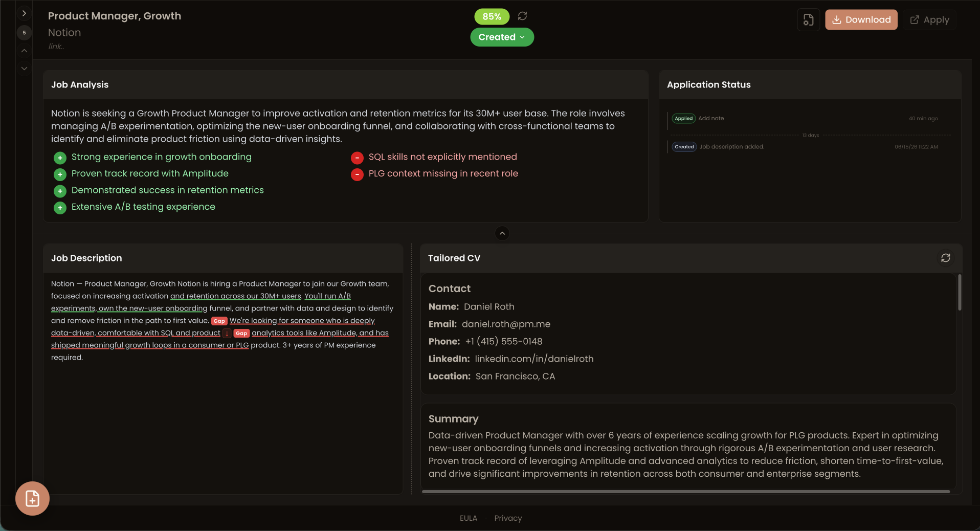This screenshot has width=980, height=531.
Task: Refresh the 85% match score
Action: 522,16
